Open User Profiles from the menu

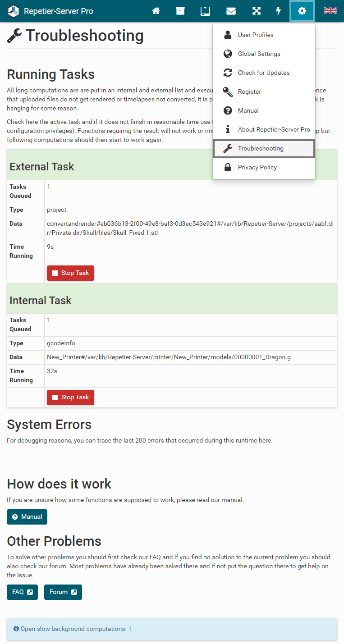[x=255, y=35]
